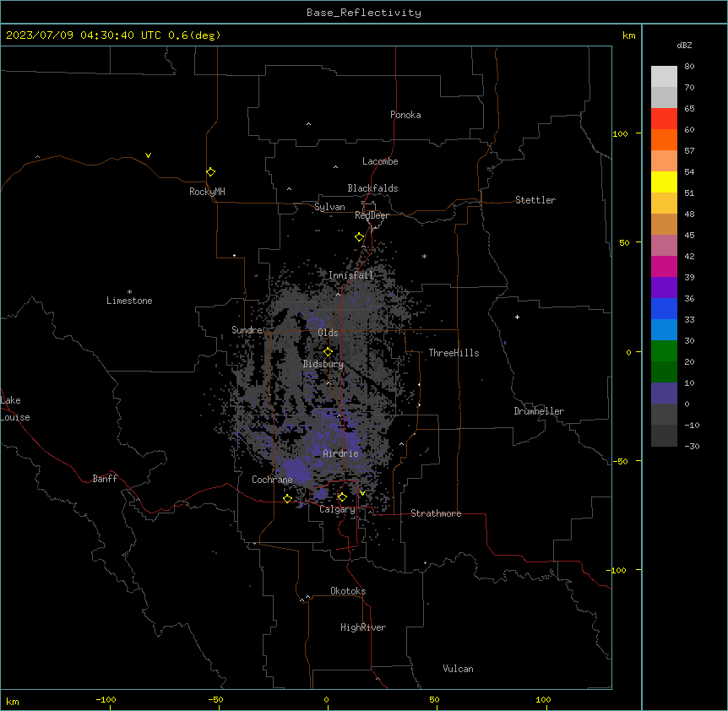Select the green 20–30 dBZ legend swatch

click(x=664, y=351)
